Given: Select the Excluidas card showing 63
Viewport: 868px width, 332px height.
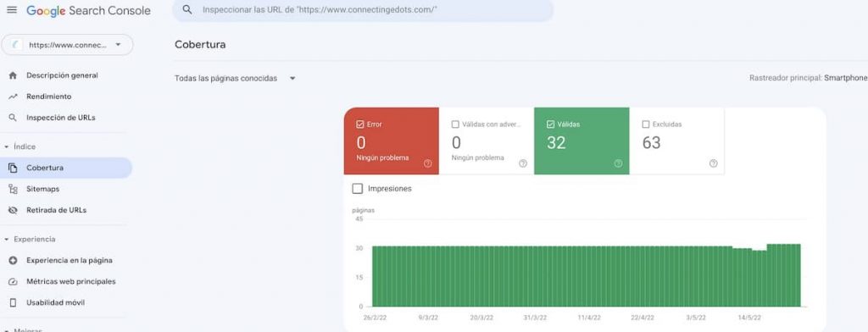Looking at the screenshot, I should click(x=677, y=141).
